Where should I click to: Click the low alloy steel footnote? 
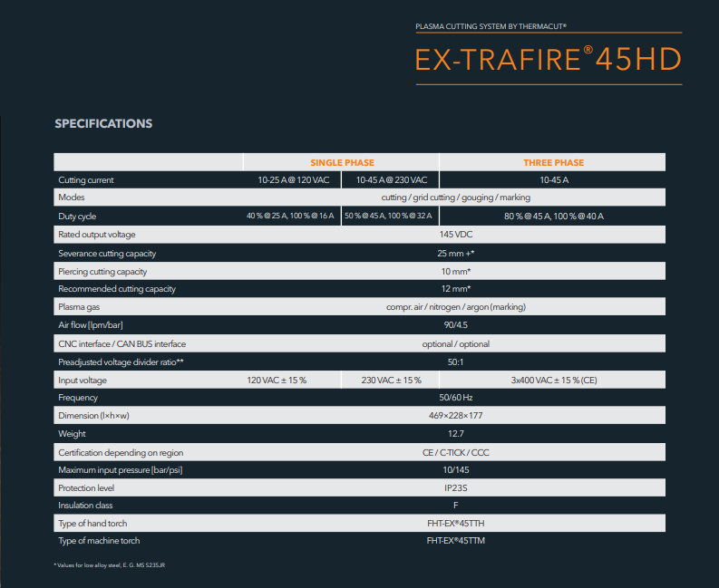(x=109, y=565)
